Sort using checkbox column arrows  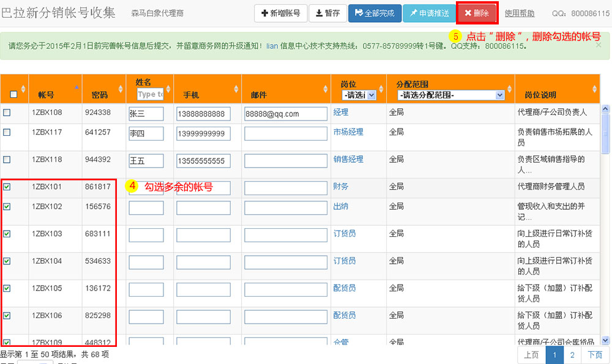(x=23, y=89)
